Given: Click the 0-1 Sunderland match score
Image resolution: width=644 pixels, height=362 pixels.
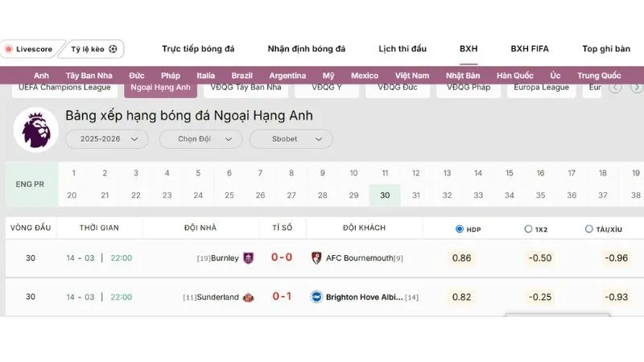Looking at the screenshot, I should tap(282, 296).
